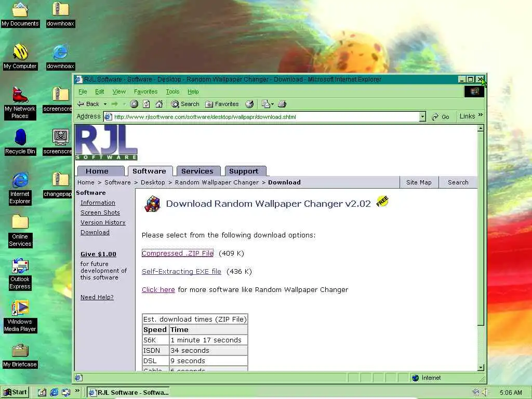
Task: Click the Edit page toolbar icon
Action: tap(265, 104)
